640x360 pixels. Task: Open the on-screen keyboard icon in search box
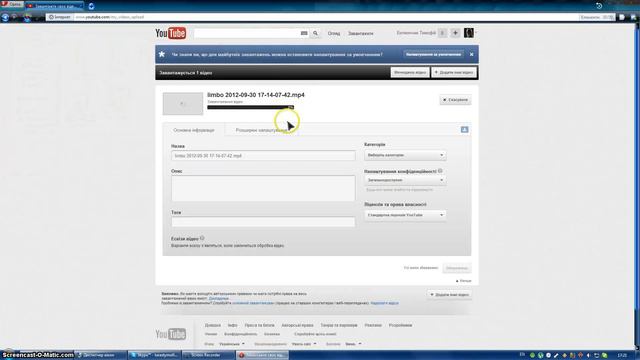(304, 33)
